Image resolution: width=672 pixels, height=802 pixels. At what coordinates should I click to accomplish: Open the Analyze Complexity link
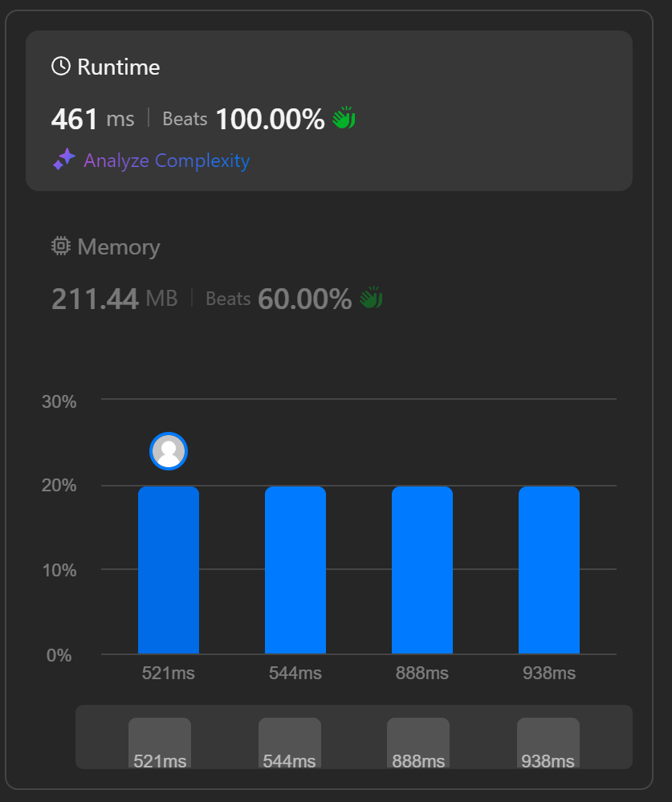(166, 161)
